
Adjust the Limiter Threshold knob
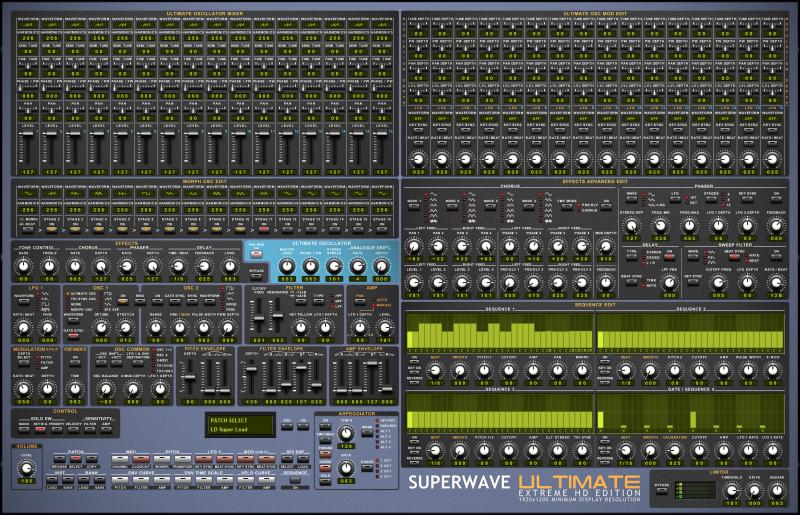point(731,491)
